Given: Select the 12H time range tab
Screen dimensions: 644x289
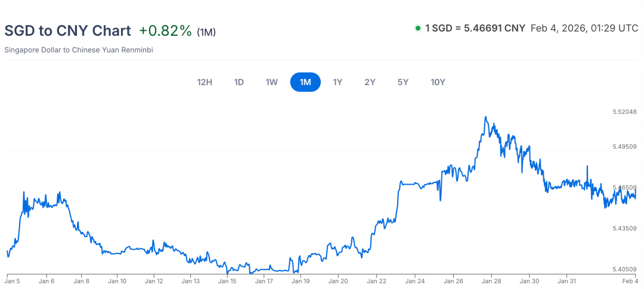Looking at the screenshot, I should coord(205,82).
